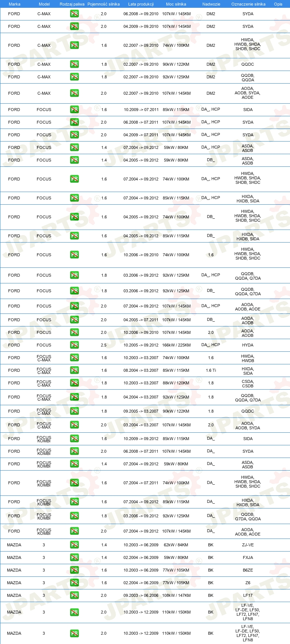The width and height of the screenshot is (290, 644).
Task: Click petrol icon in C-MAX 1.6 DM2 row
Action: coord(74,45)
